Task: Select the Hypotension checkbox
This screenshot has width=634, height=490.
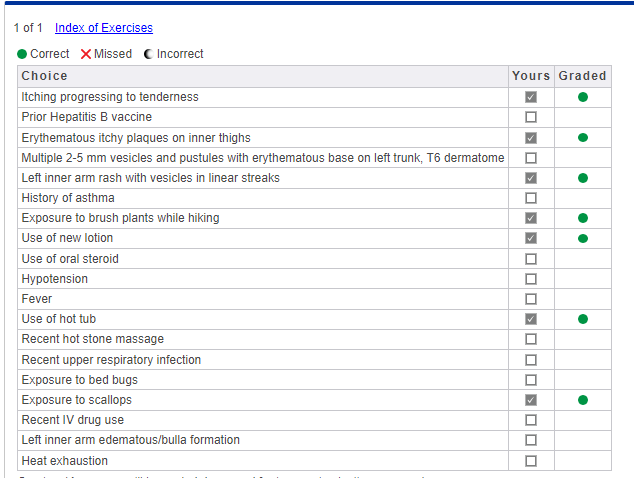Action: pos(531,279)
